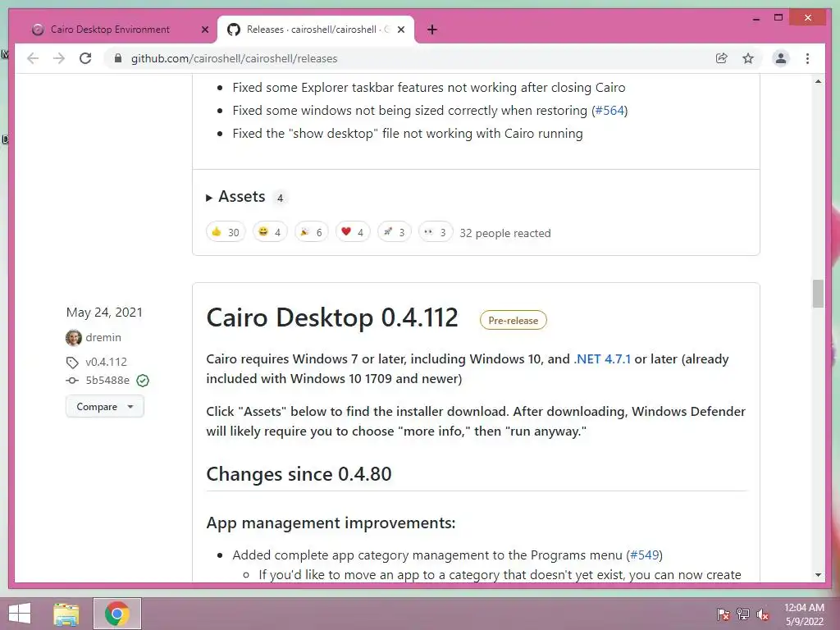Click the padlock site info icon
This screenshot has height=630, width=840.
[118, 58]
